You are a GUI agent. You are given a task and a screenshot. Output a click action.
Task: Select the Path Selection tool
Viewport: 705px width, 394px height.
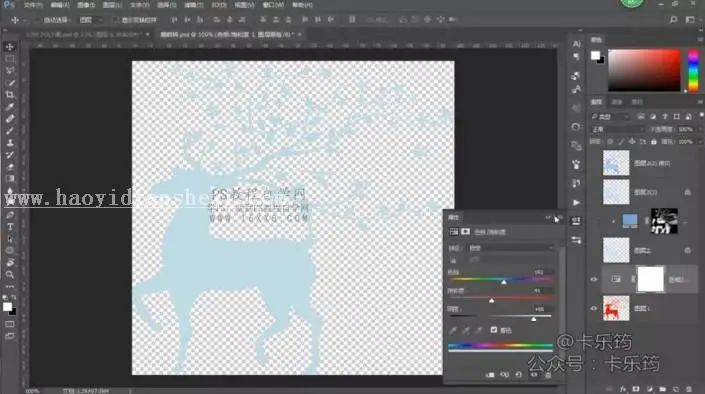point(10,239)
